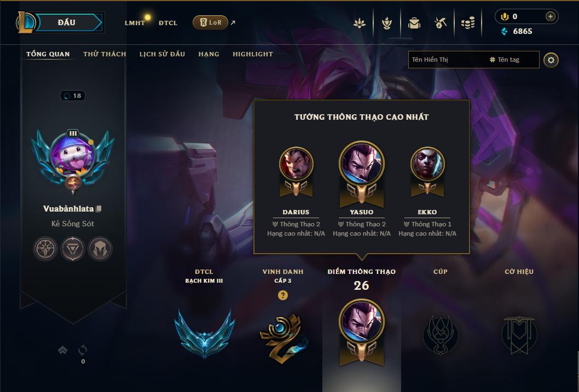Copy Vuabànhlata name with clipboard icon
The image size is (579, 392).
tap(99, 209)
